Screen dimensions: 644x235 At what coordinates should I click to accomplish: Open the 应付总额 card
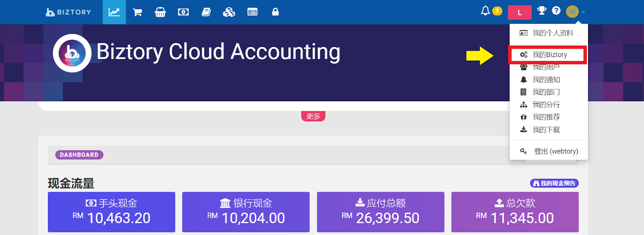(x=380, y=212)
